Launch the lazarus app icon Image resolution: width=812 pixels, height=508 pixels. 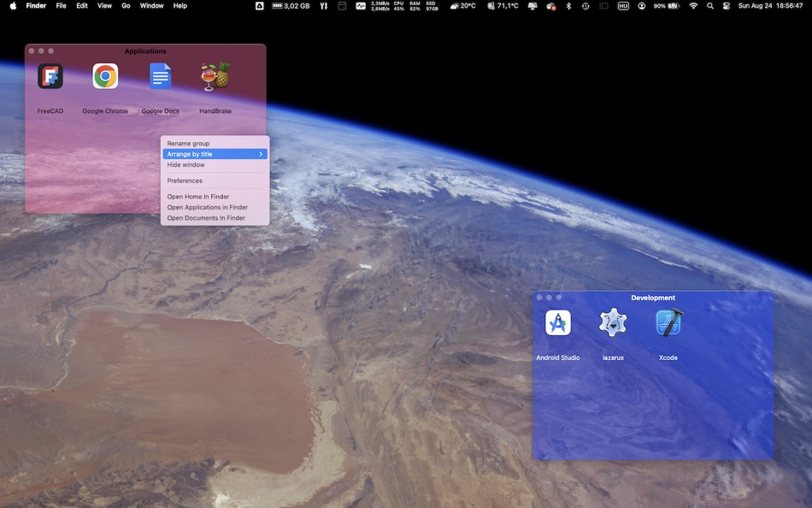coord(613,323)
